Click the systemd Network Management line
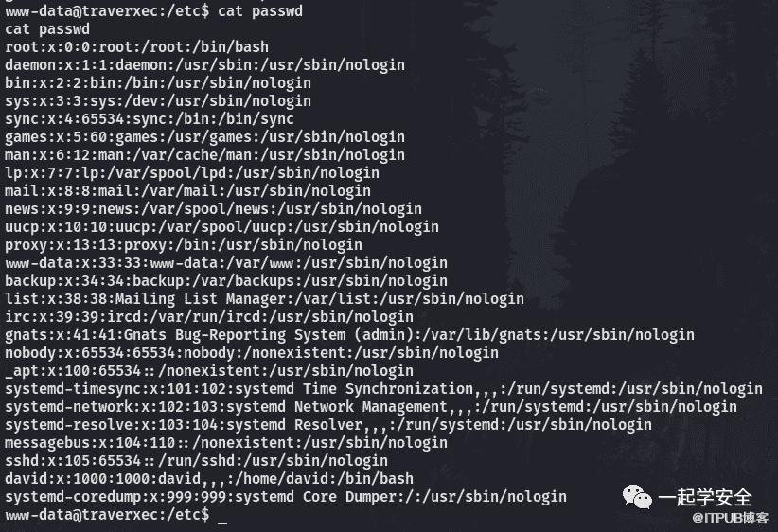Image resolution: width=778 pixels, height=532 pixels. [x=370, y=407]
